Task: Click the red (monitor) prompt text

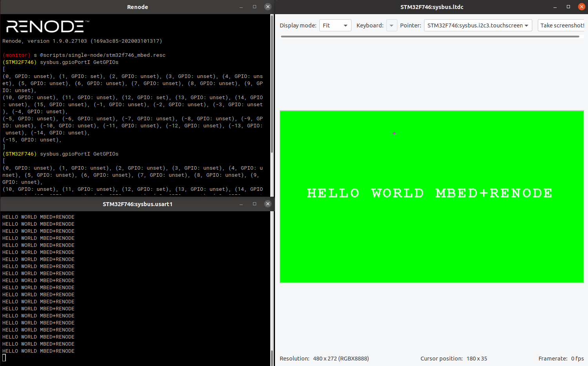Action: (x=16, y=55)
